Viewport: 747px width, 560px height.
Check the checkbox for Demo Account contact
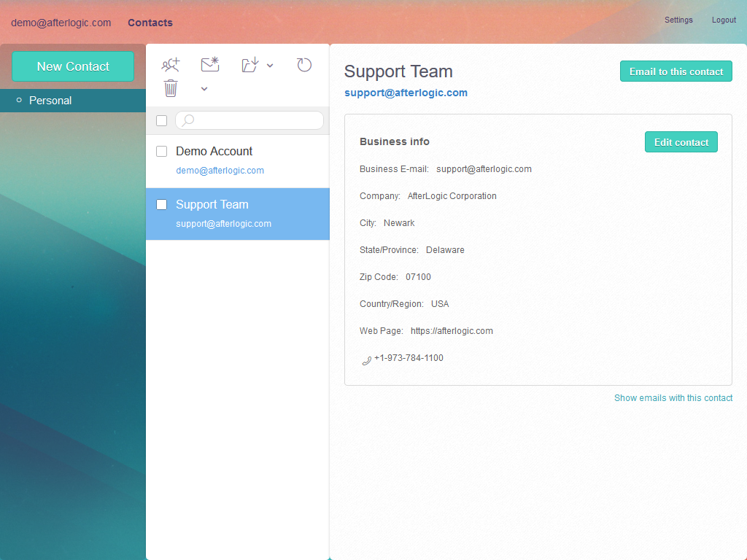point(161,152)
